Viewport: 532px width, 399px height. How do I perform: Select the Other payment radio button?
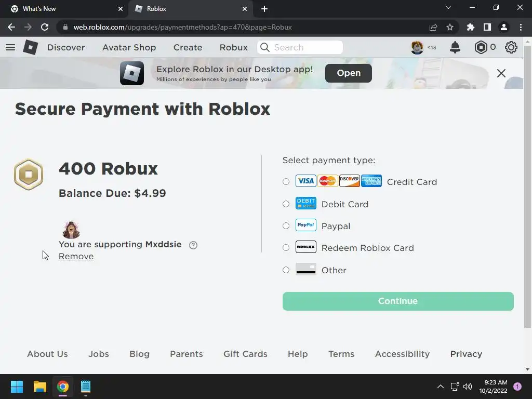[286, 270]
